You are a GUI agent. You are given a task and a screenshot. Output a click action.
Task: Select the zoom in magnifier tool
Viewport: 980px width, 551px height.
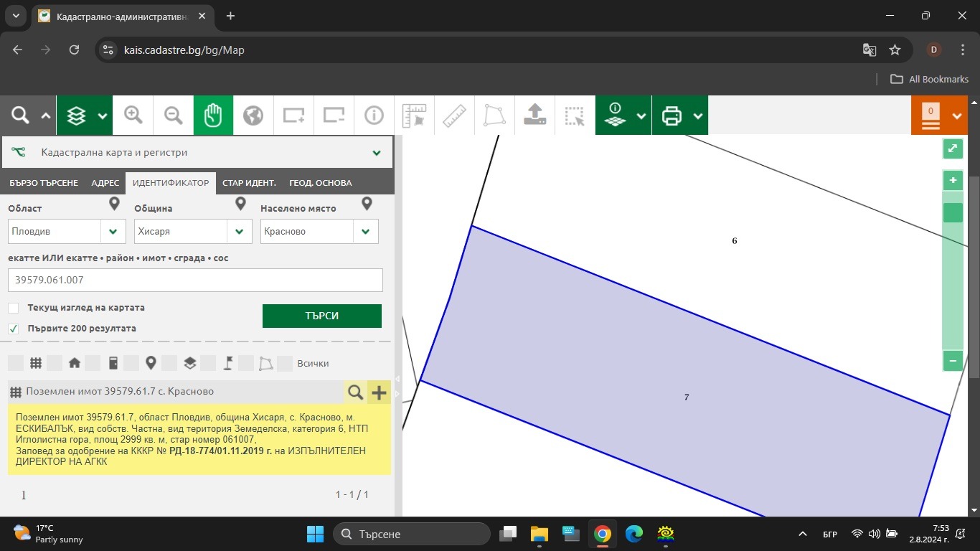click(133, 115)
